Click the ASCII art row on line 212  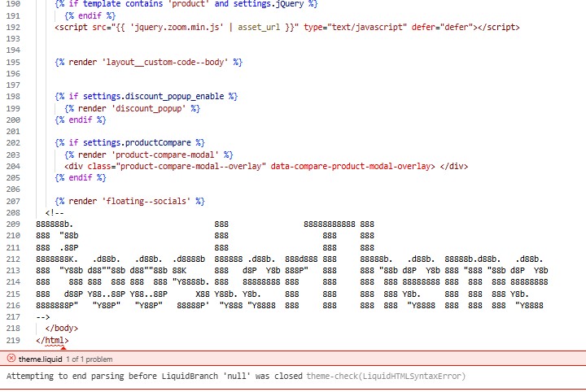coord(289,259)
